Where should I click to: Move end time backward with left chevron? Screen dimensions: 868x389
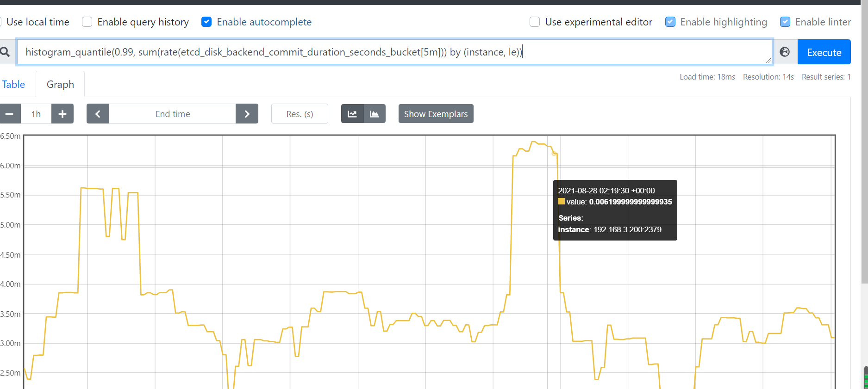pyautogui.click(x=98, y=114)
